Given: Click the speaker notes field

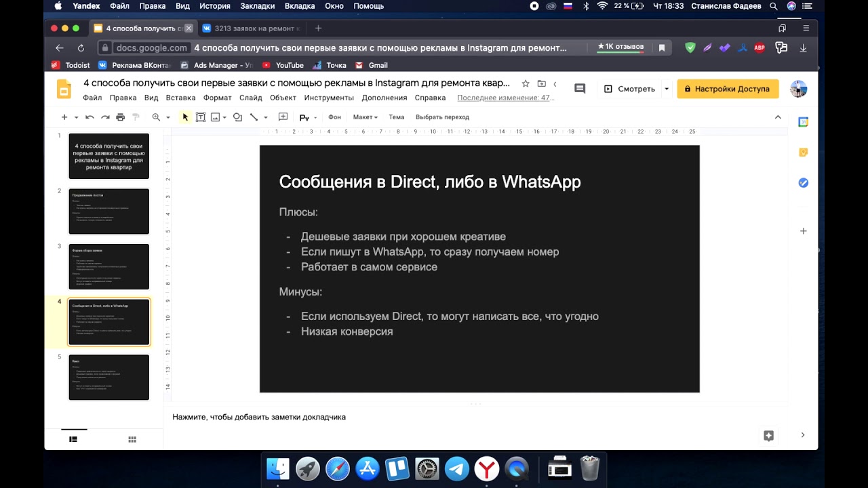Looking at the screenshot, I should point(476,417).
